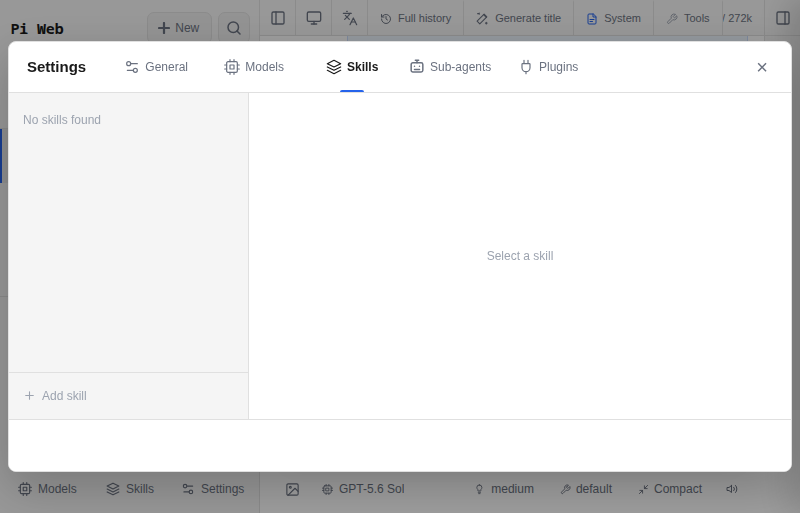The height and width of the screenshot is (513, 800).
Task: Open the Sub-agents tab
Action: tap(451, 67)
